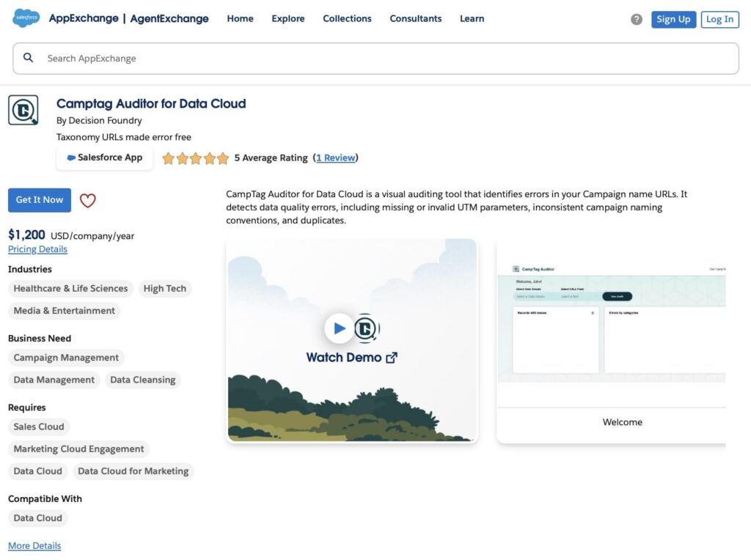The image size is (751, 560).
Task: Click the AppExchange | AgentExchange title
Action: (x=128, y=18)
